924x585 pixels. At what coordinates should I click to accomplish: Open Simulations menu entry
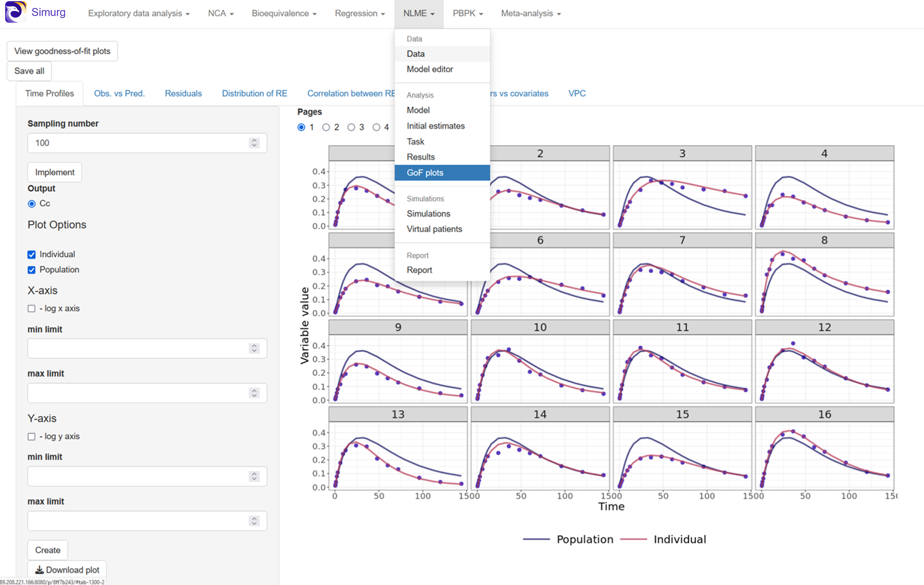[442, 213]
